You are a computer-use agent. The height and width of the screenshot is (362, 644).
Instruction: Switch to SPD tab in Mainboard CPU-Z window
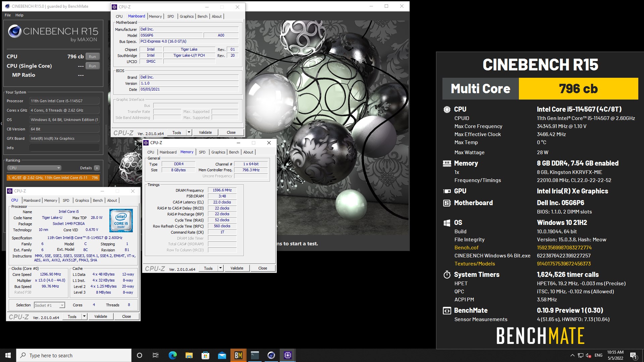point(171,16)
